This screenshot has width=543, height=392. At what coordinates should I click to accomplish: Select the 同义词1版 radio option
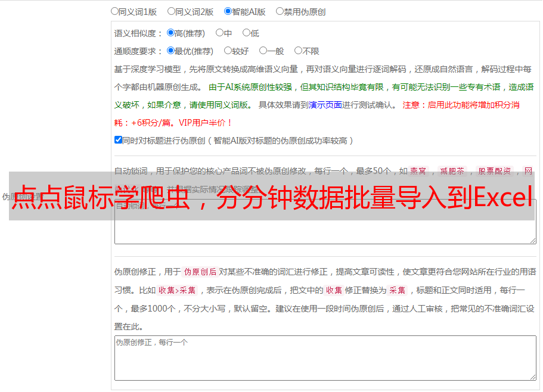(114, 11)
